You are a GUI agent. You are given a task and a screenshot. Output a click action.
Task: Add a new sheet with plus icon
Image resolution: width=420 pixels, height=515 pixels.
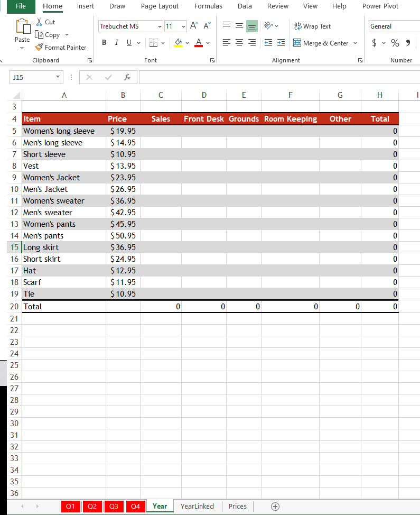point(275,507)
